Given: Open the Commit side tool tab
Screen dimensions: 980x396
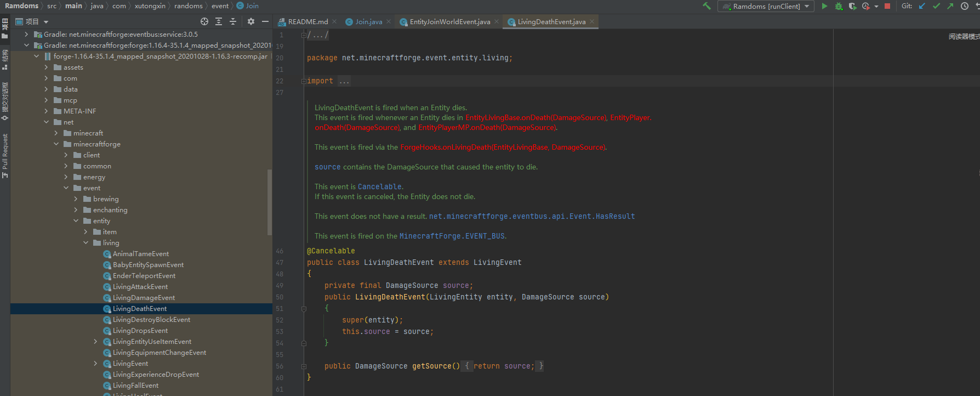Looking at the screenshot, I should tap(5, 101).
